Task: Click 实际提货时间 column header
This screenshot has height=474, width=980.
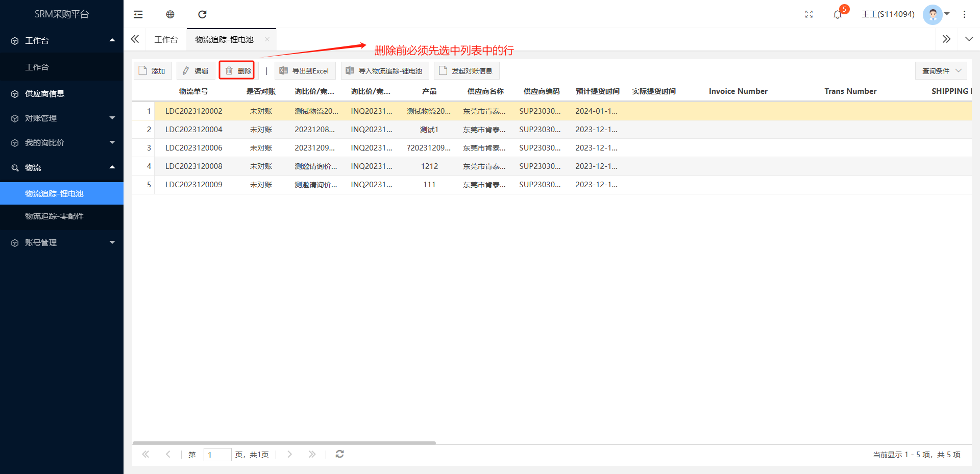Action: coord(654,91)
